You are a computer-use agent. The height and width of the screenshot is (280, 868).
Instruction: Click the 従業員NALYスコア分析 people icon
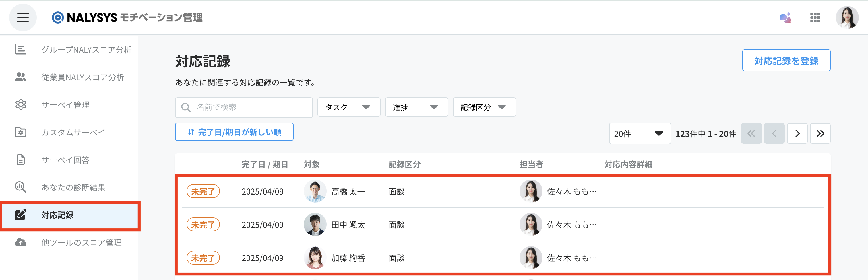[21, 77]
